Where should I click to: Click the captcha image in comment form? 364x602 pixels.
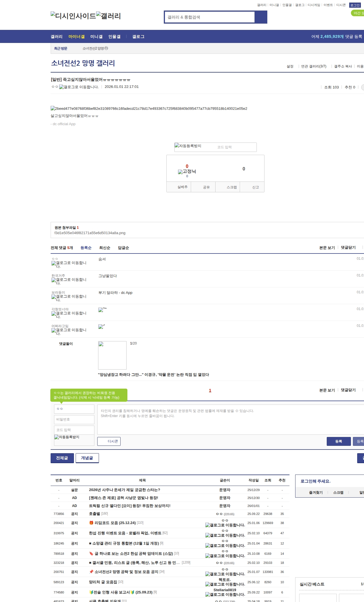[x=67, y=437]
